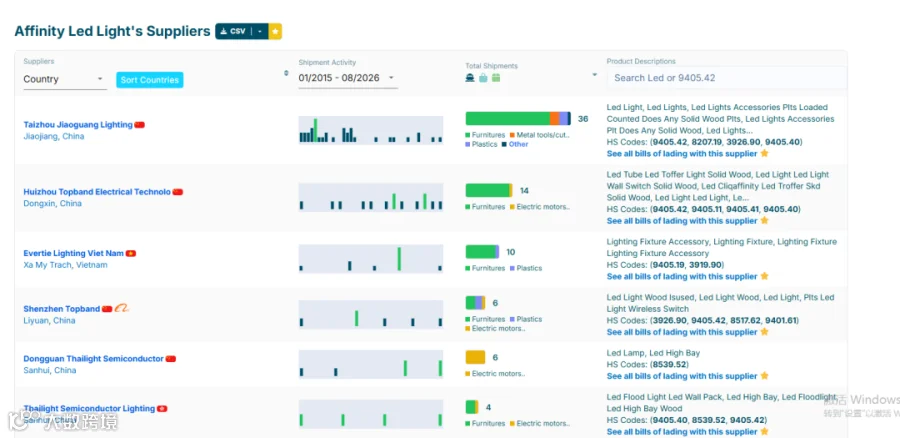Screen dimensions: 900x438
Task: Open the Country suppliers dropdown
Action: pos(65,79)
